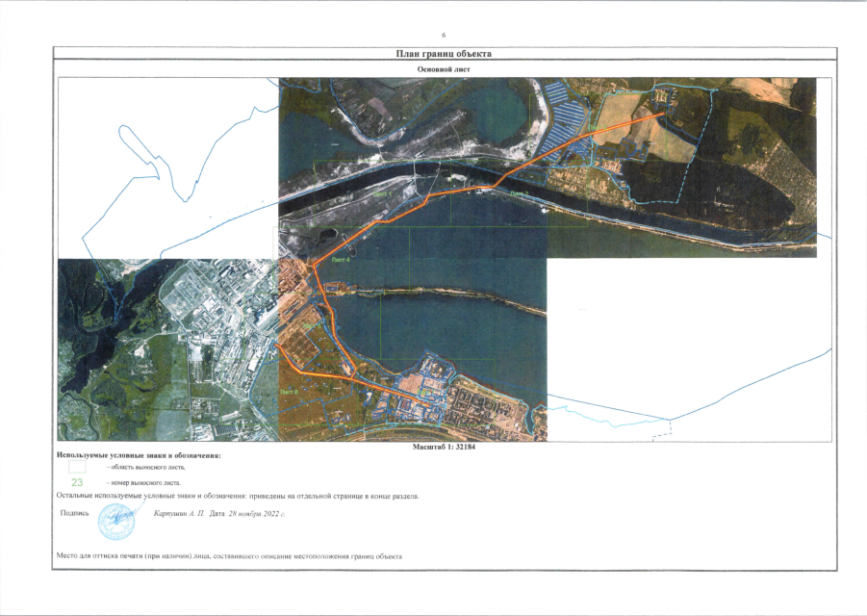Click the empty legend rectangle for sheet area
Viewport: 867px width, 616px height.
pyautogui.click(x=77, y=465)
